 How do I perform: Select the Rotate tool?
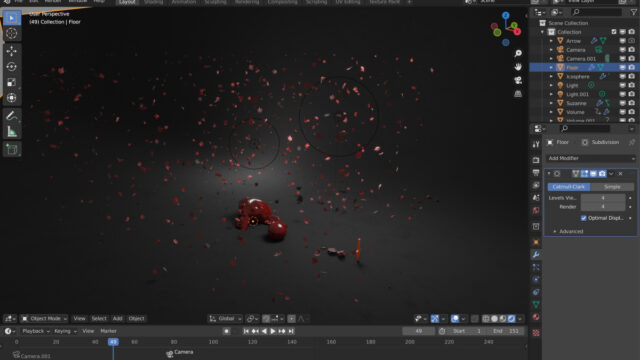click(11, 67)
